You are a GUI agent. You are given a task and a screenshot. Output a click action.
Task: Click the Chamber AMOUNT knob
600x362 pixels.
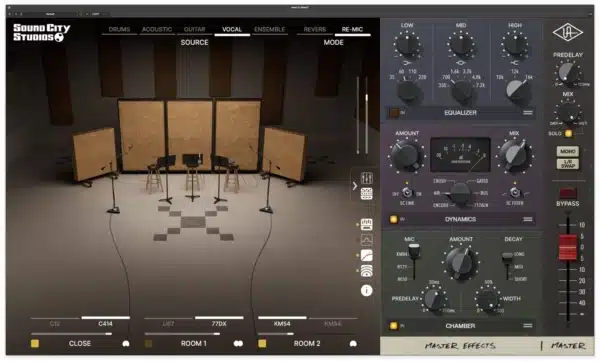(461, 262)
